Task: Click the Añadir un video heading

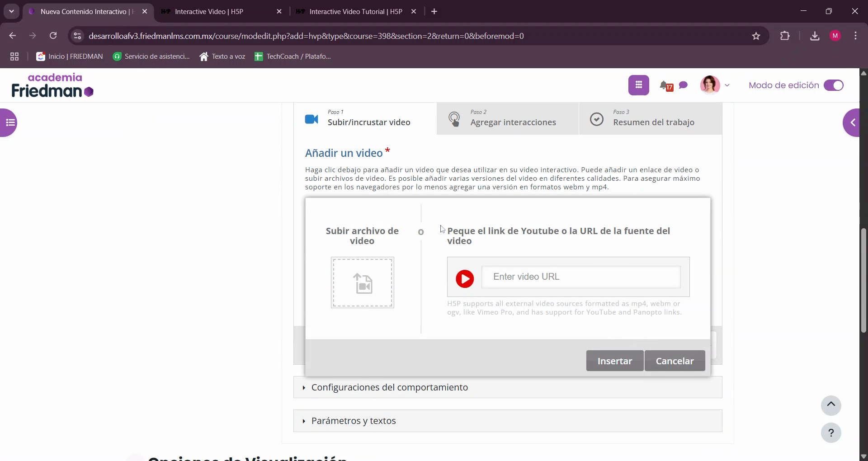Action: [x=344, y=153]
